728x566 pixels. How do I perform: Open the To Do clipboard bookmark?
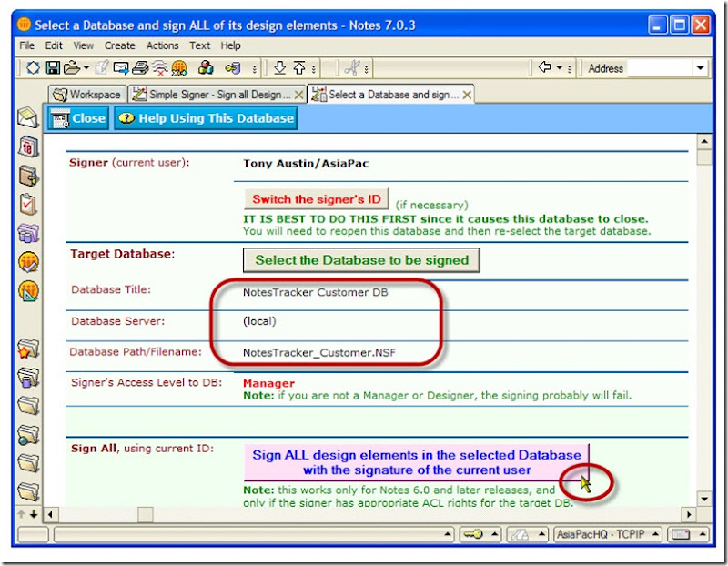[x=28, y=205]
